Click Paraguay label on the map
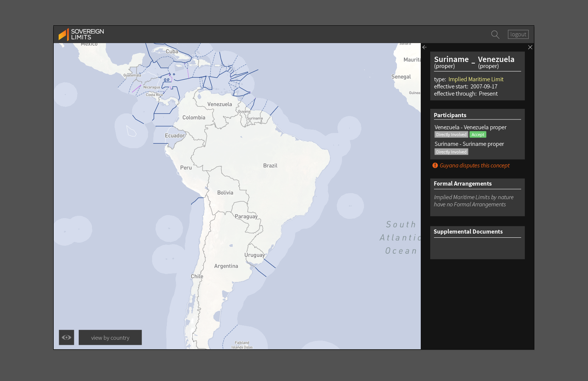This screenshot has height=381, width=588. point(246,217)
